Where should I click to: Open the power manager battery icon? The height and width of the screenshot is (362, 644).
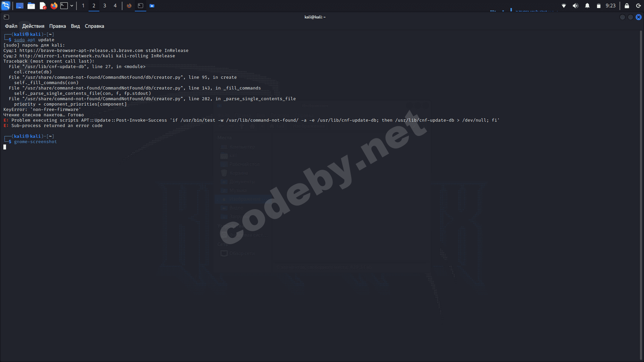(x=599, y=6)
